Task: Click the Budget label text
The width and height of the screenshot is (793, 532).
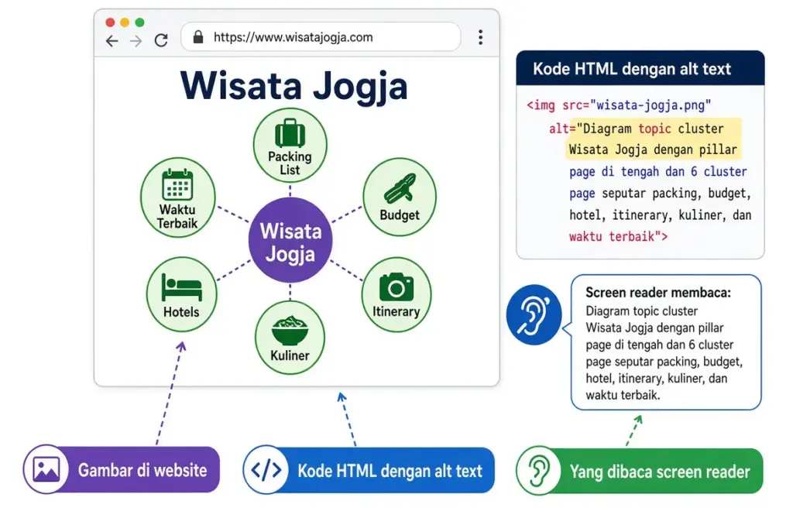Action: click(x=400, y=215)
